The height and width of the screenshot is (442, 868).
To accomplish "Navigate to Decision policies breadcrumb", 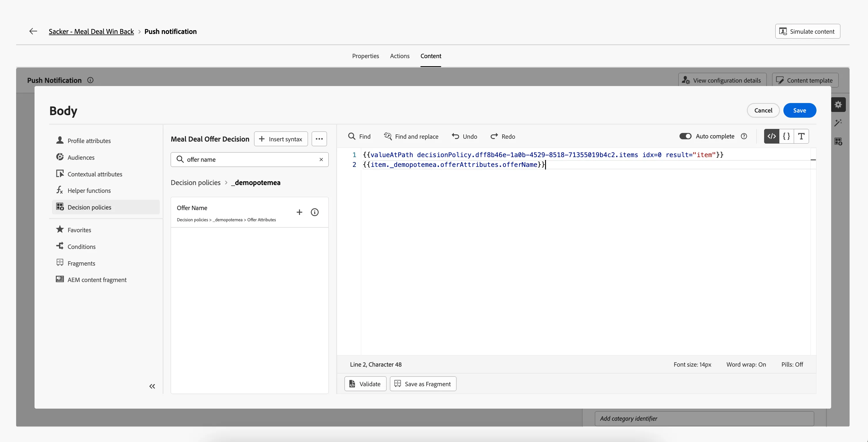I will [195, 183].
